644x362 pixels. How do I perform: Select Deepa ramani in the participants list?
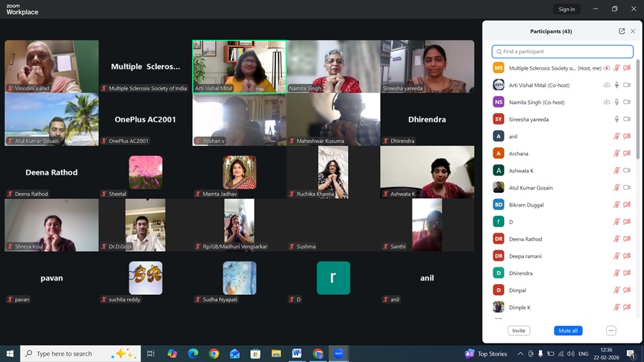[525, 256]
